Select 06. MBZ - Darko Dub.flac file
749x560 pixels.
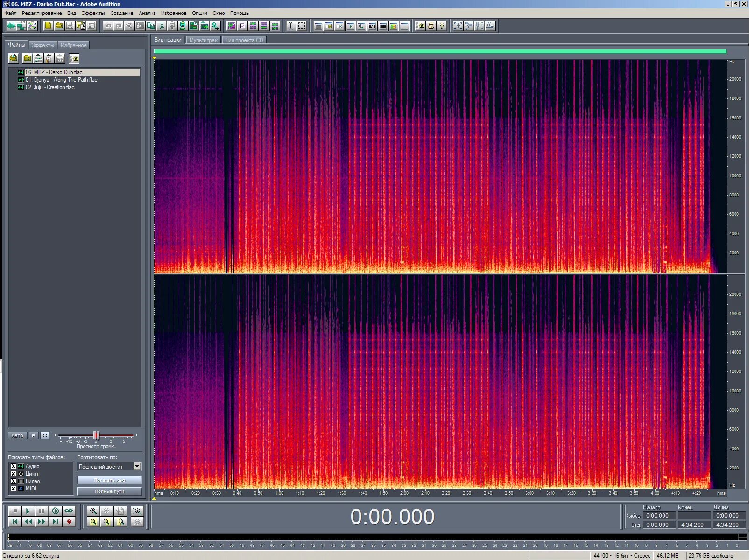point(78,72)
